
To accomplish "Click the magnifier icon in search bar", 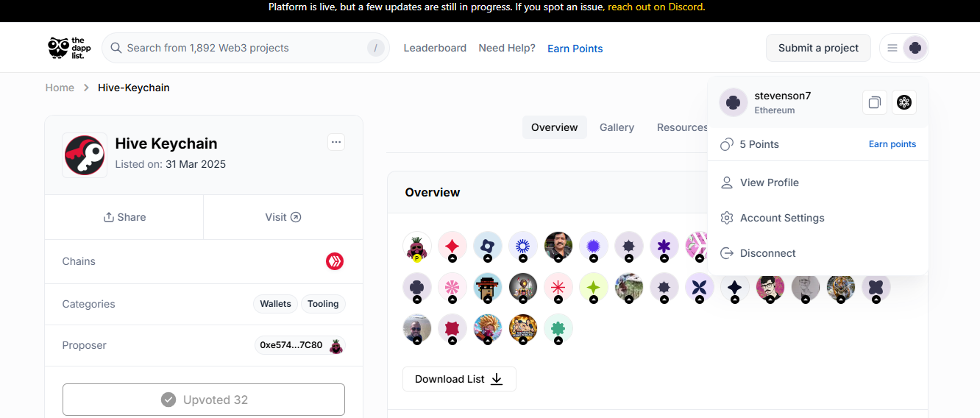I will (x=116, y=48).
